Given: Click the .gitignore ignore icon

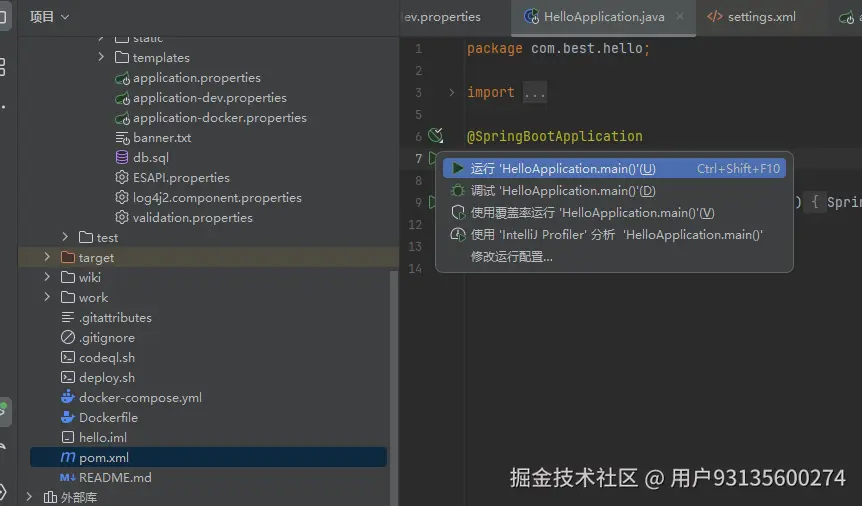Looking at the screenshot, I should point(68,337).
